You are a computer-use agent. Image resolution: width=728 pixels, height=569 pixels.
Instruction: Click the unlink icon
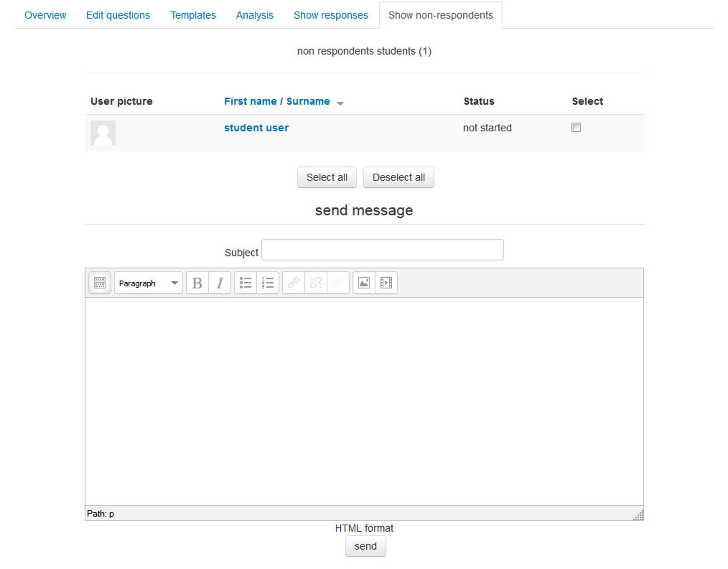(315, 283)
